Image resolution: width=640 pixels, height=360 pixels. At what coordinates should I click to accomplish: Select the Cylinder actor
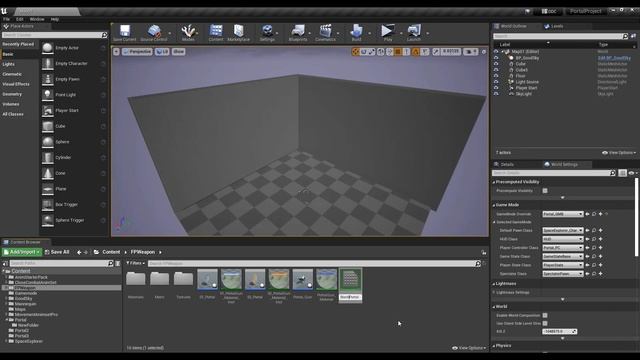click(x=73, y=158)
